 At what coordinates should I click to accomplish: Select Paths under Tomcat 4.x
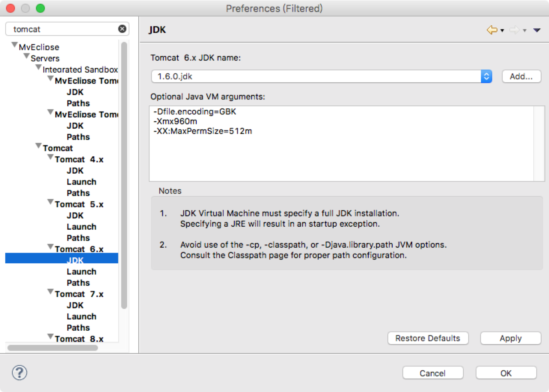78,193
